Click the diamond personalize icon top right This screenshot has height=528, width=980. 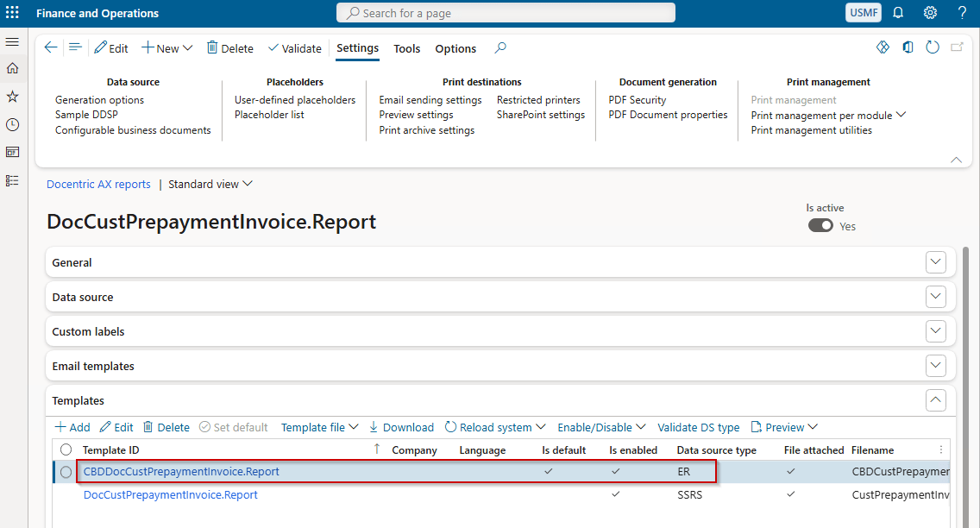click(883, 47)
